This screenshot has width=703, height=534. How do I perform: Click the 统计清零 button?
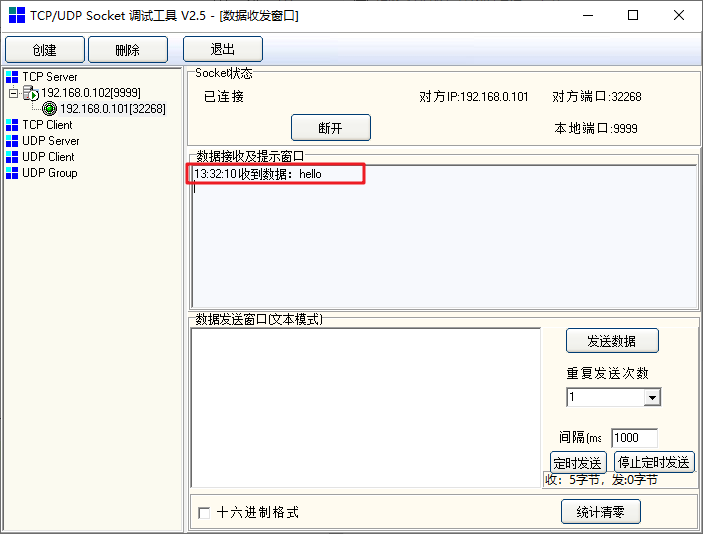pyautogui.click(x=601, y=512)
